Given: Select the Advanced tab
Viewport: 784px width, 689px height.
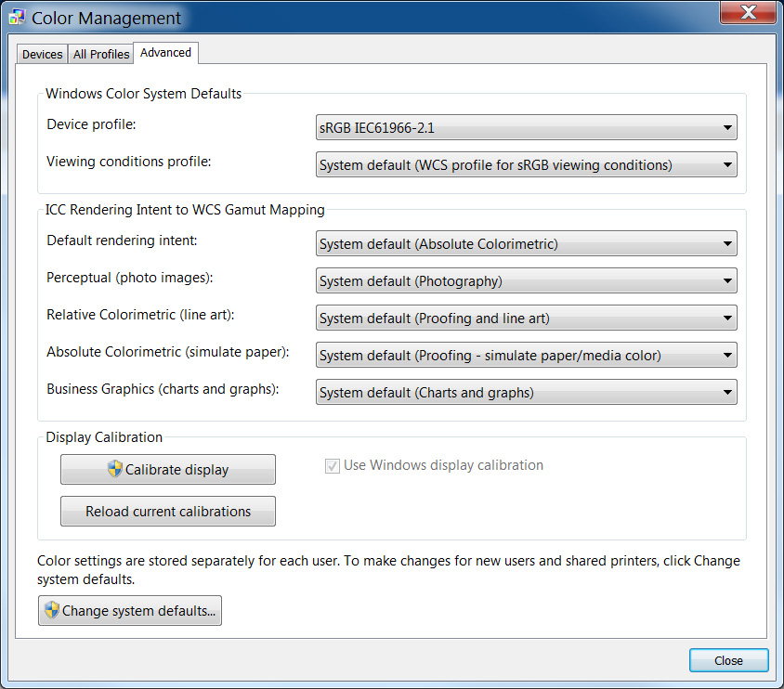Looking at the screenshot, I should click(165, 53).
